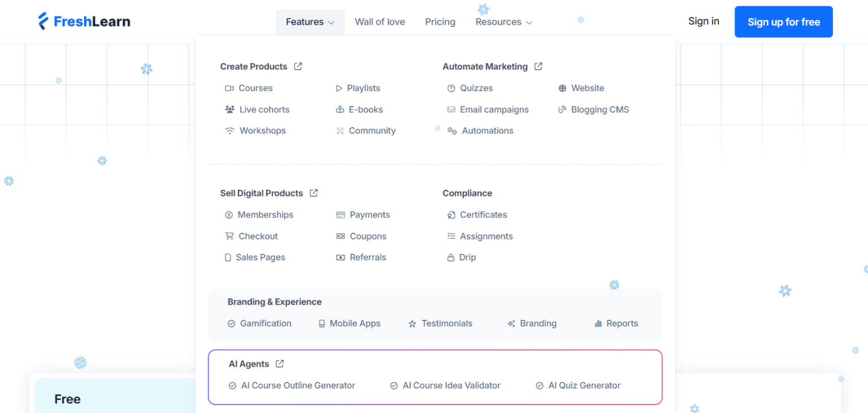Click the Sign in link
The image size is (868, 413).
(x=704, y=21)
